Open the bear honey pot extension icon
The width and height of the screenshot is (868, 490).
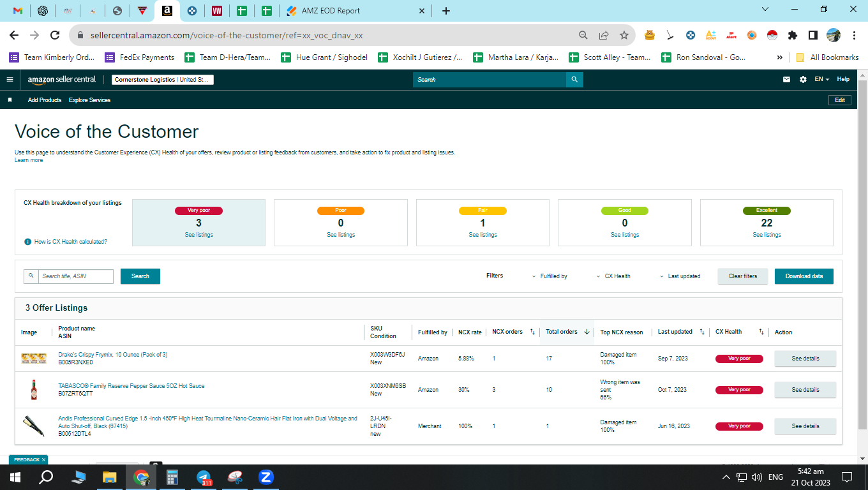point(650,35)
